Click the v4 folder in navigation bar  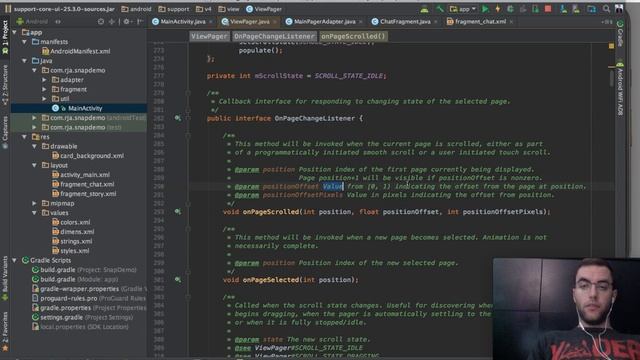tap(204, 9)
